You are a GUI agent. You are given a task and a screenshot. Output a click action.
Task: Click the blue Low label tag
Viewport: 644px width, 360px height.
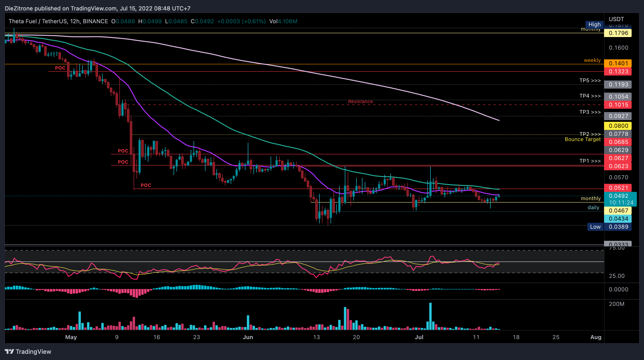point(595,227)
